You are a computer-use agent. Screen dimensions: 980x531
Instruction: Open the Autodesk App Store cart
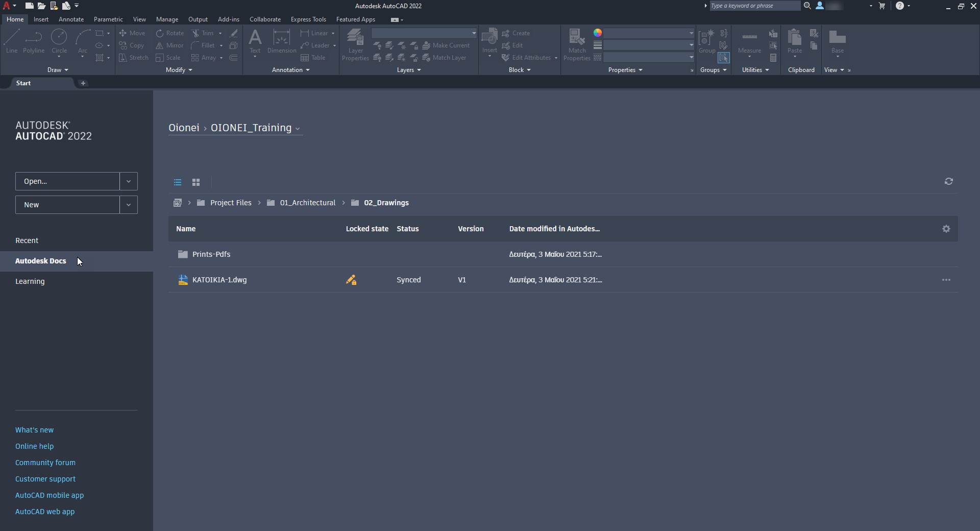(882, 6)
